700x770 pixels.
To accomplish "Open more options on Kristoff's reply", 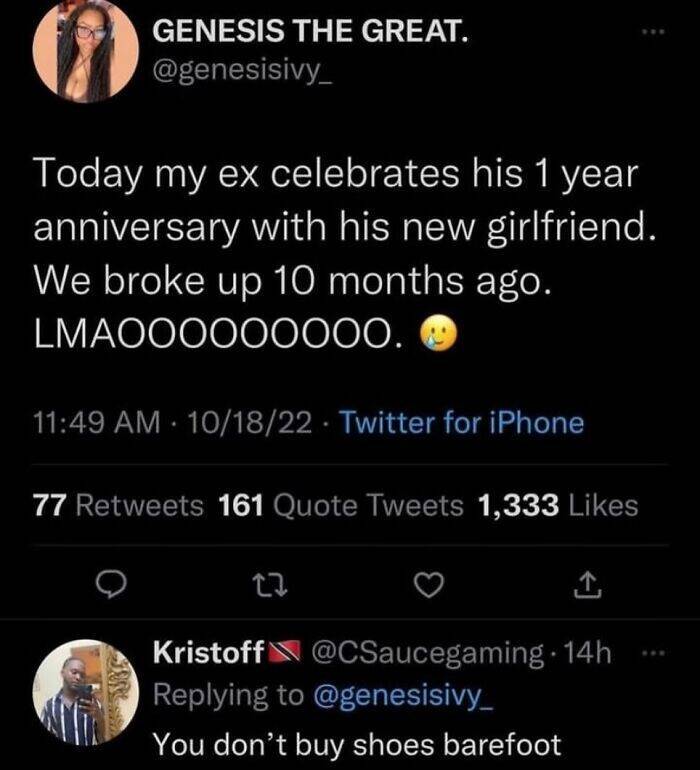I will click(x=652, y=654).
